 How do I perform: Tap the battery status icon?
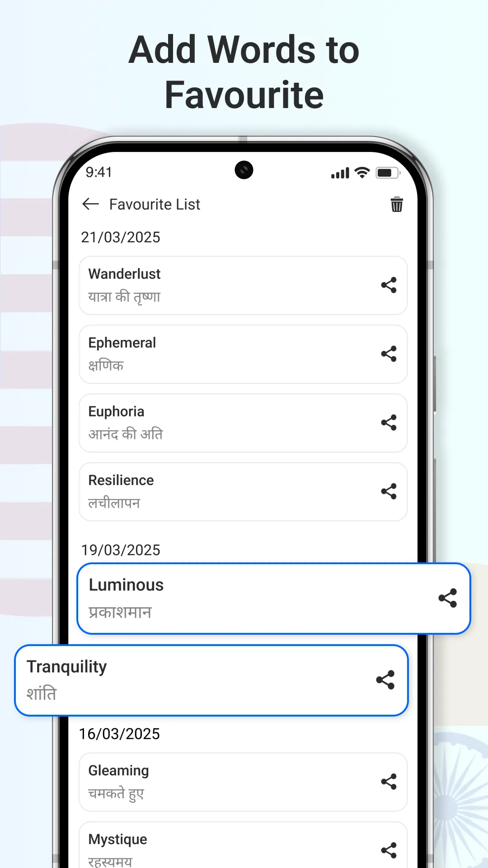[388, 173]
